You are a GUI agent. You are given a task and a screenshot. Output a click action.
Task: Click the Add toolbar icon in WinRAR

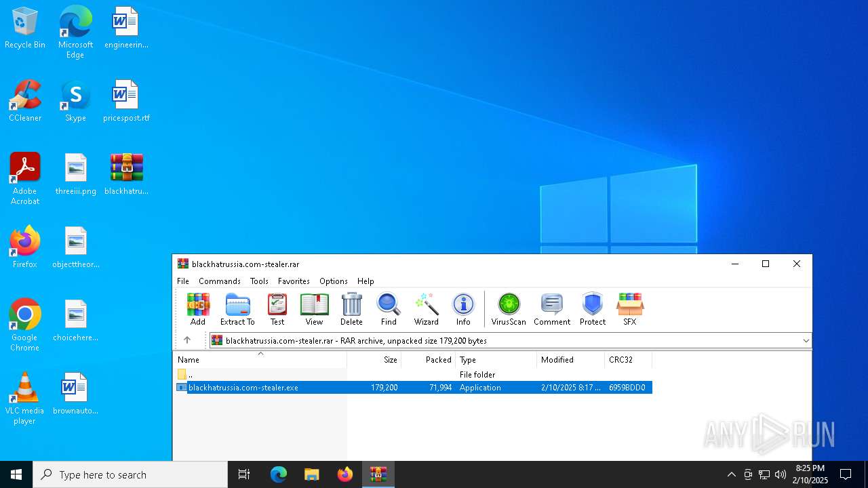tap(198, 309)
